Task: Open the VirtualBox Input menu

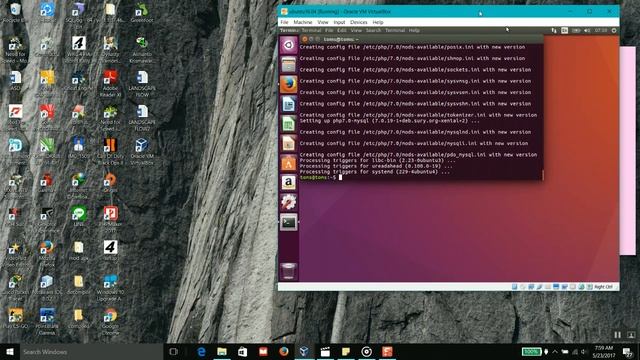Action: pos(339,22)
